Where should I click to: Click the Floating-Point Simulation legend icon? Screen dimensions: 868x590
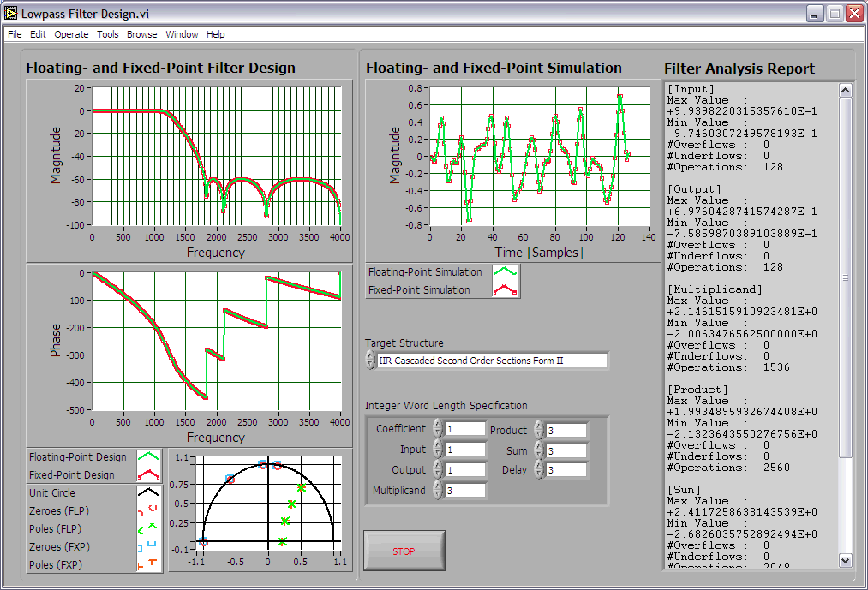505,272
